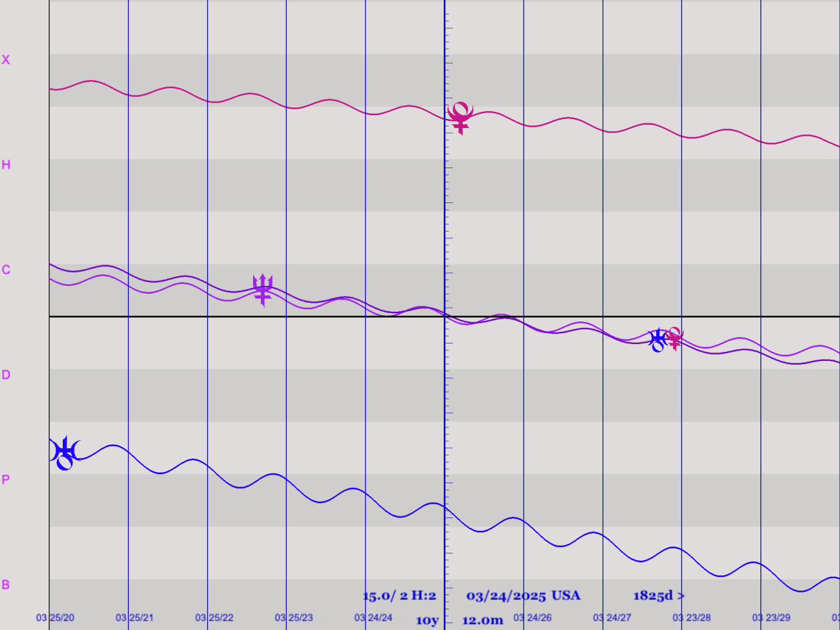This screenshot has height=630, width=840.
Task: Click the 03/24/26 date marker
Action: pyautogui.click(x=532, y=618)
